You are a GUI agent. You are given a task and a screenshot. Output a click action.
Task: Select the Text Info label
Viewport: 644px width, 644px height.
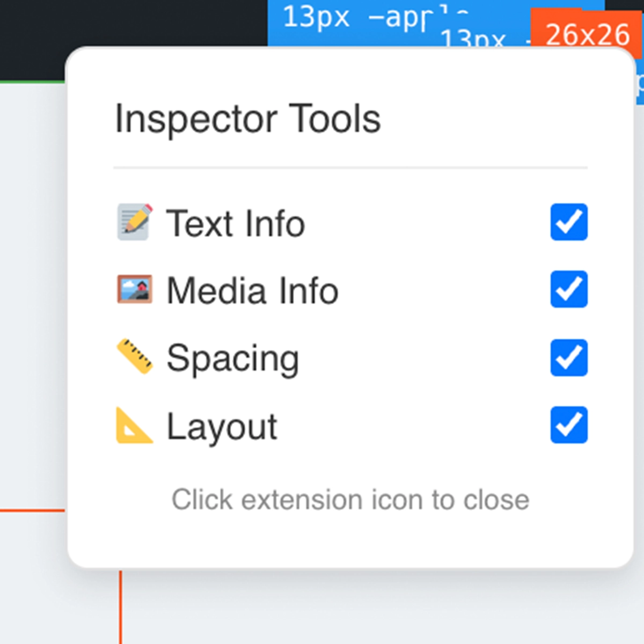236,223
